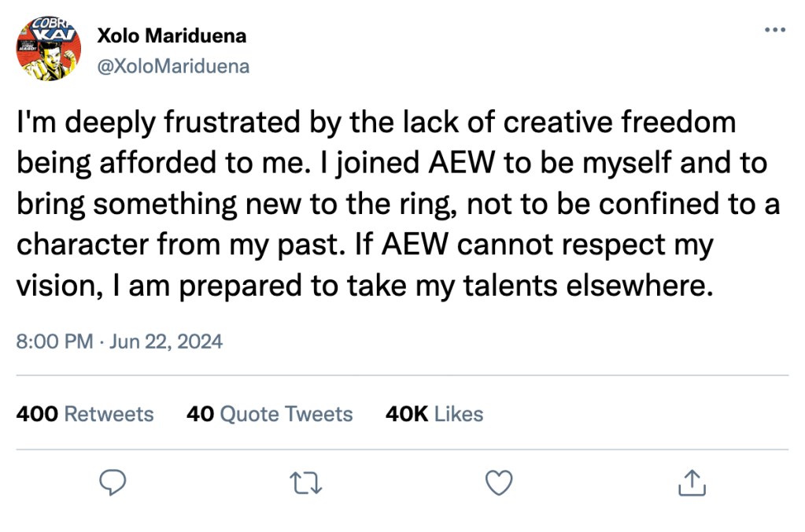Show who gave the 40K Likes
Viewport: 805px width, 532px height.
pos(434,414)
